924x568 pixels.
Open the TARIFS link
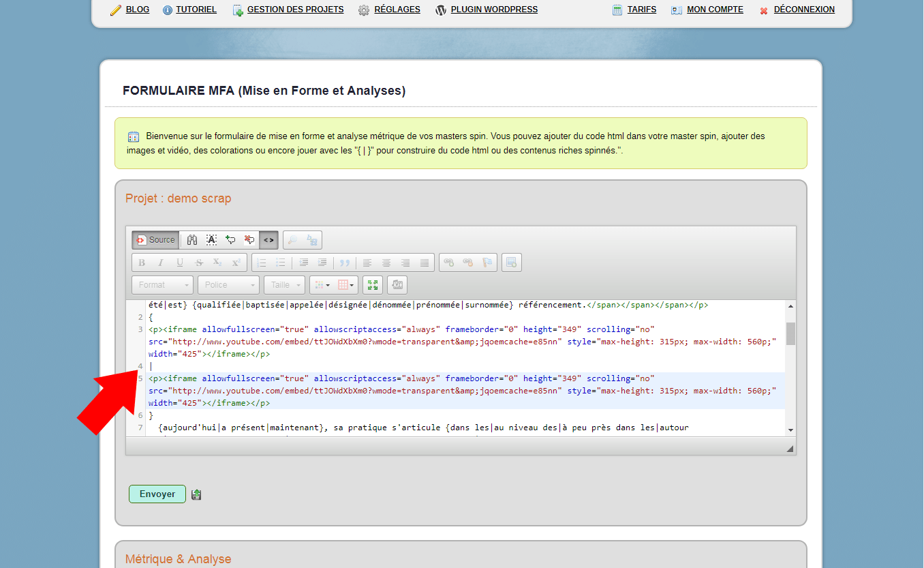(x=641, y=10)
